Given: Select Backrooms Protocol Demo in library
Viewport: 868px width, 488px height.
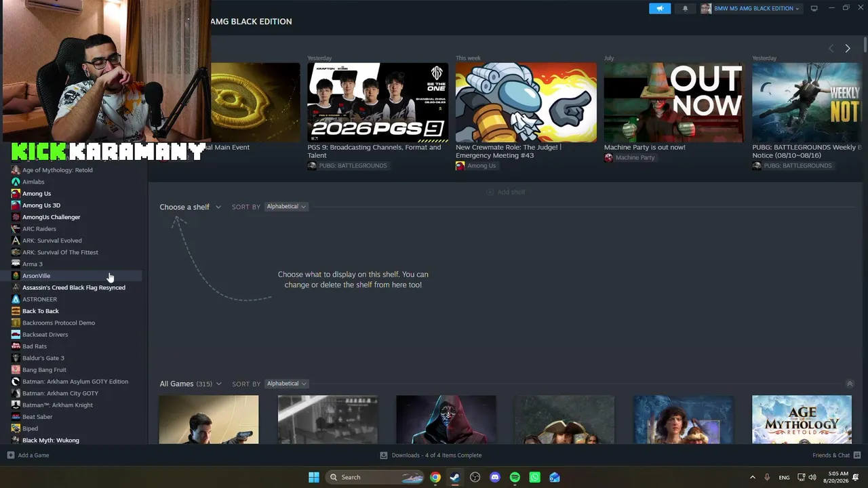Looking at the screenshot, I should pos(58,323).
